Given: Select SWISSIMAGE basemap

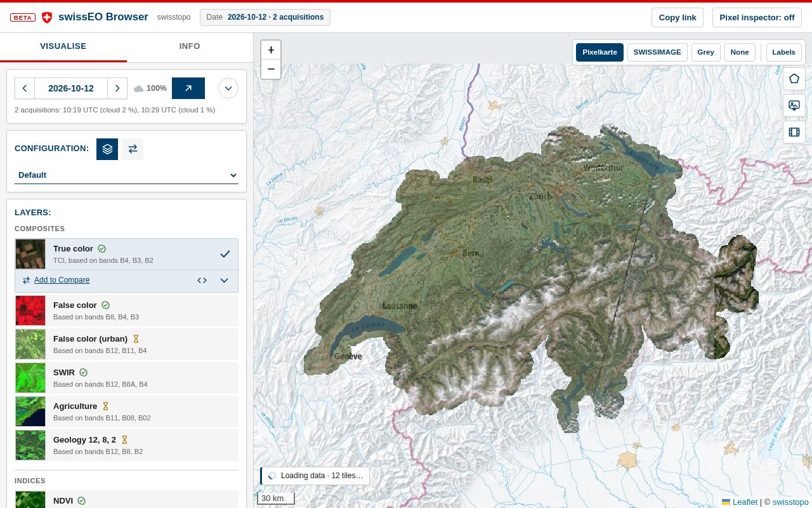Looking at the screenshot, I should (x=657, y=52).
